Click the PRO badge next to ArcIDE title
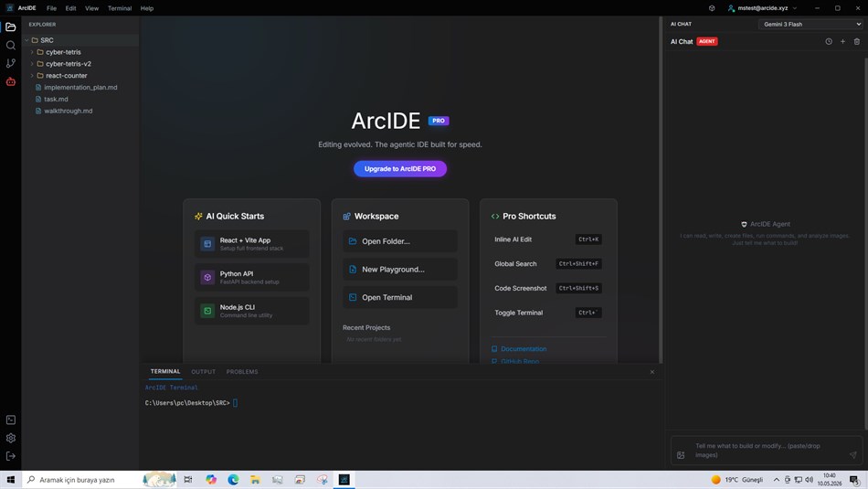This screenshot has width=868, height=489. (x=439, y=121)
